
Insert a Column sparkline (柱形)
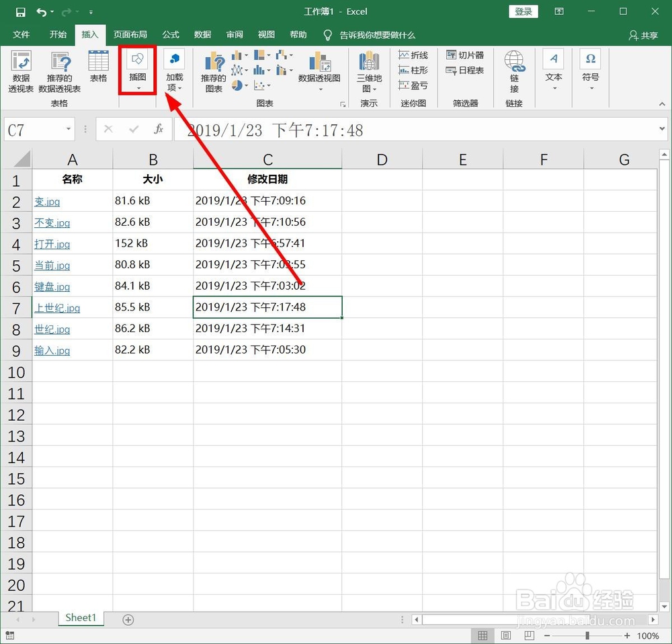pyautogui.click(x=413, y=70)
